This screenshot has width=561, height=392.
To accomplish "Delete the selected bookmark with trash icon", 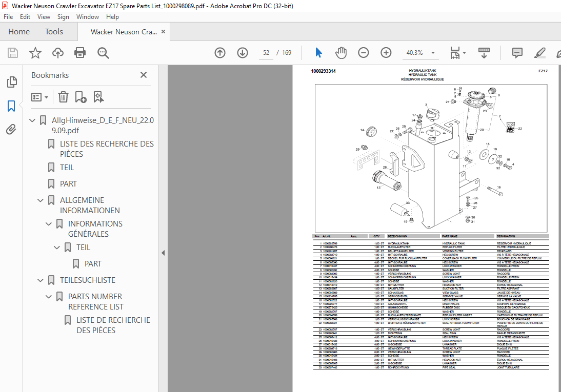I will click(x=63, y=97).
